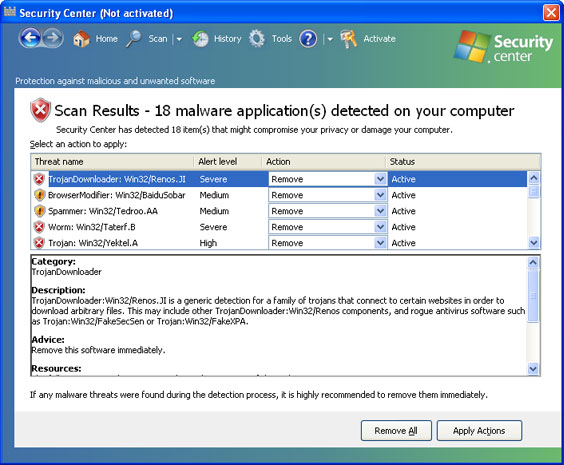Click the blue help question mark icon
564x465 pixels.
click(308, 39)
